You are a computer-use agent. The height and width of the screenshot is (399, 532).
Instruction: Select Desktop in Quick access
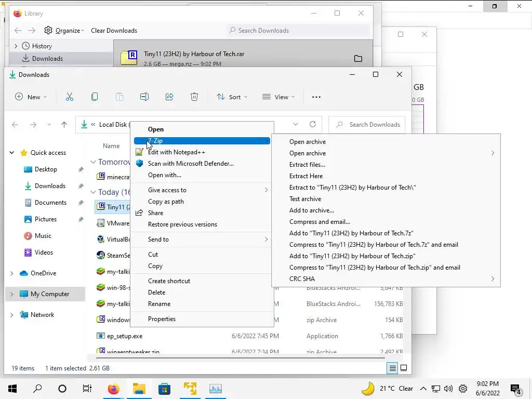tap(46, 169)
